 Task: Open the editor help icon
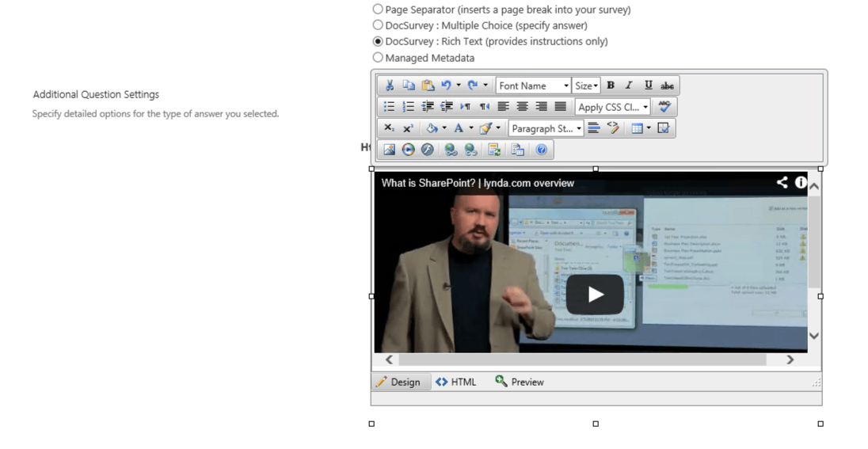[542, 150]
